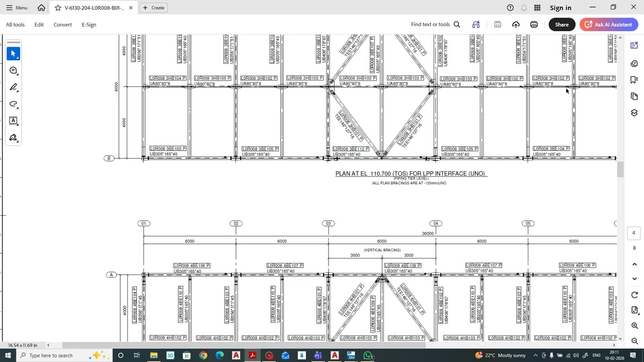Viewport: 644px width, 362px height.
Task: Click the Share button
Action: [562, 25]
